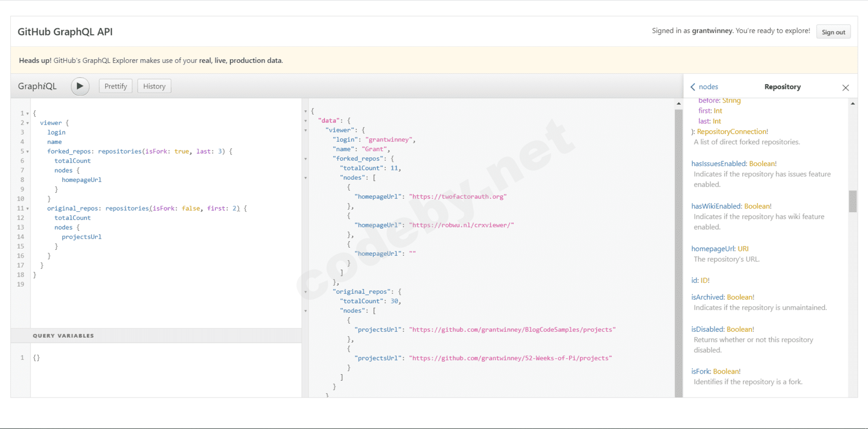
Task: Click the Prettify button
Action: 116,86
